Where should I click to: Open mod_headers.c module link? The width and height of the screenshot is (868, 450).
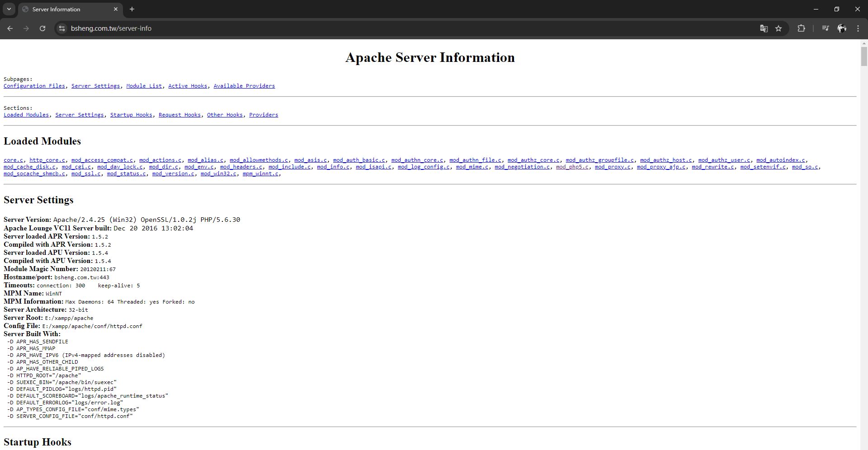click(241, 167)
